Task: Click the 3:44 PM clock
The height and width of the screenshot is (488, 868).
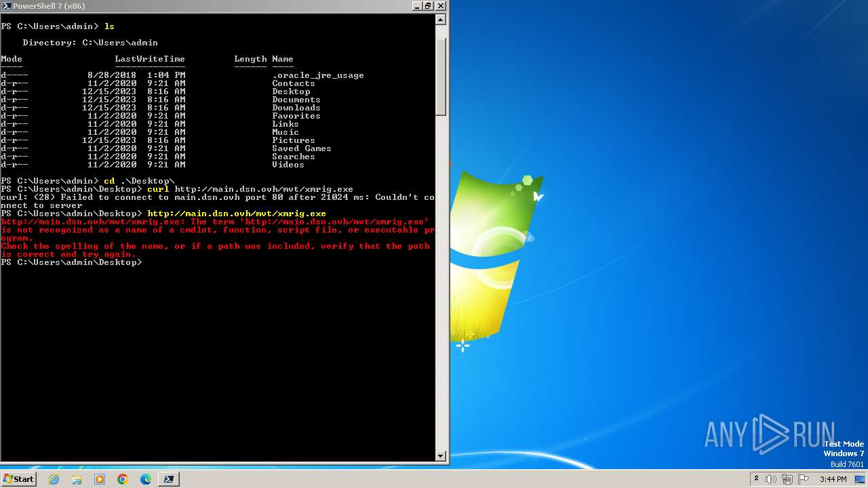Action: (833, 479)
